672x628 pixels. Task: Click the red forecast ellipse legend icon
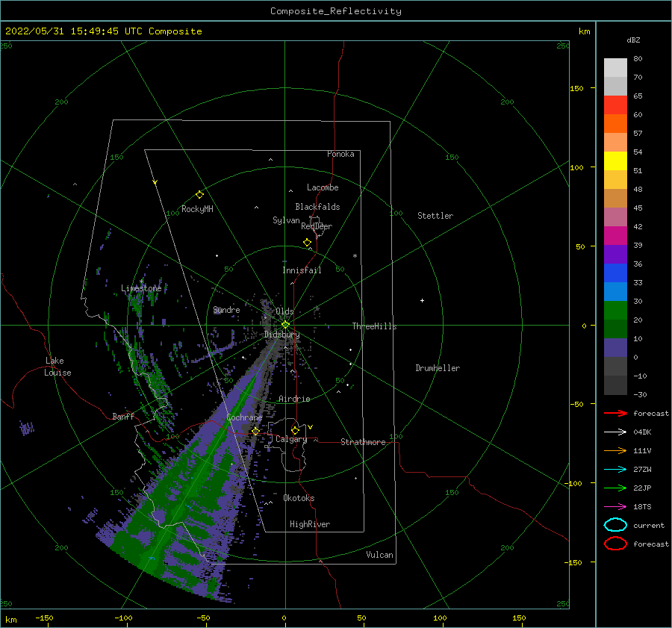(615, 544)
